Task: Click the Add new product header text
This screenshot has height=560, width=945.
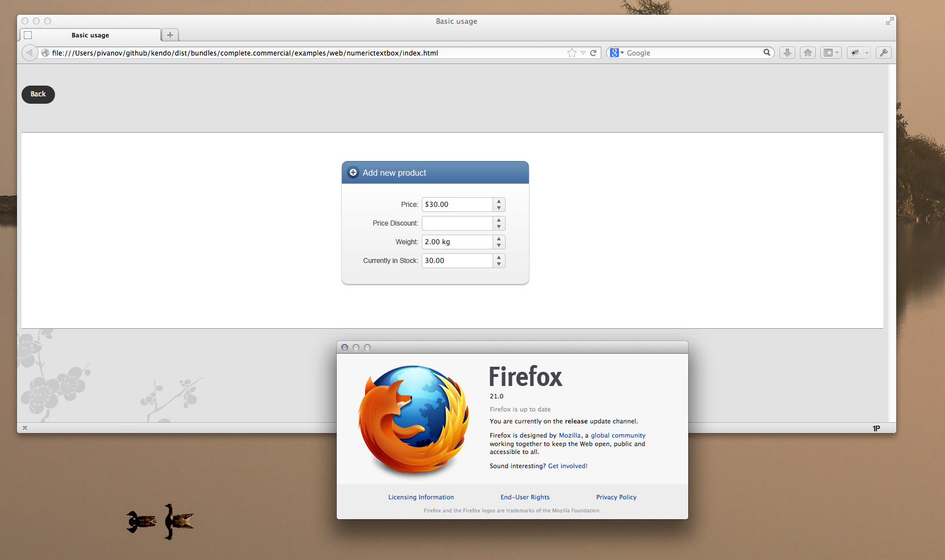Action: 395,173
